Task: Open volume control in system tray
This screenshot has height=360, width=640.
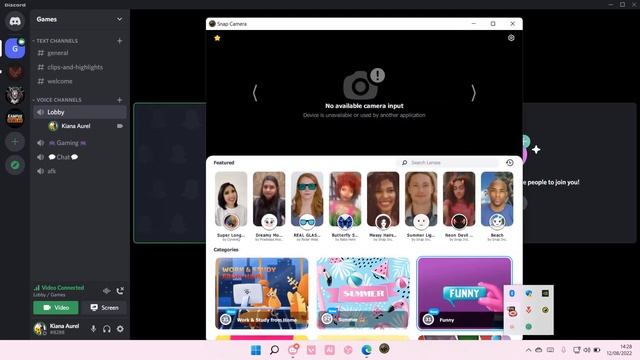Action: (587, 350)
